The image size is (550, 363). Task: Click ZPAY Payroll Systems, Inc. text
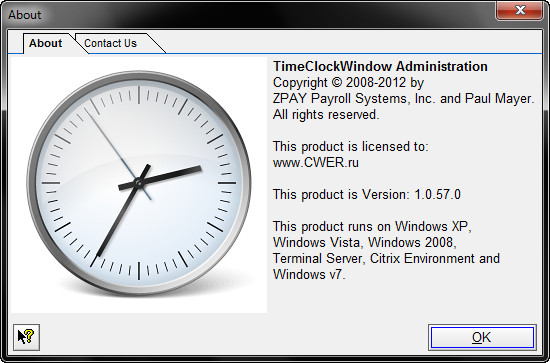354,99
